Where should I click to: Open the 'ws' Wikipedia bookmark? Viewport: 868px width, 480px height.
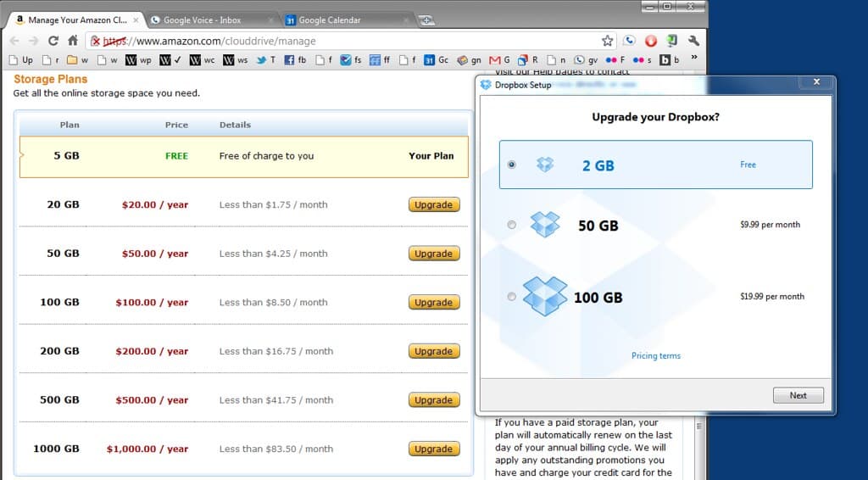pos(236,60)
